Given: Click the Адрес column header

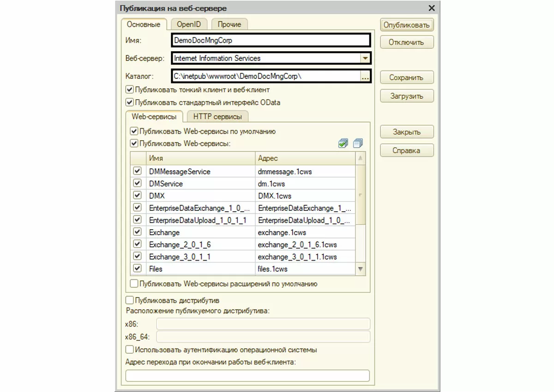Looking at the screenshot, I should (x=306, y=158).
